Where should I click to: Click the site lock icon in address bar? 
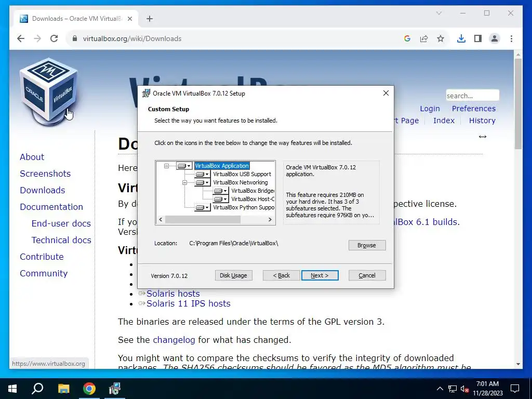point(75,38)
